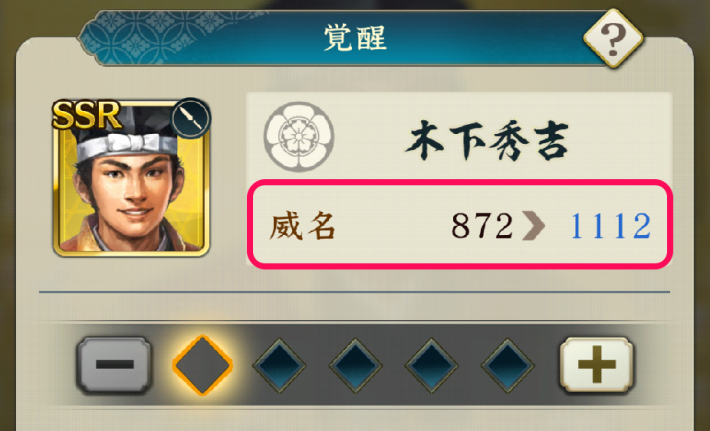Select the third blue awakening diamond

click(355, 365)
